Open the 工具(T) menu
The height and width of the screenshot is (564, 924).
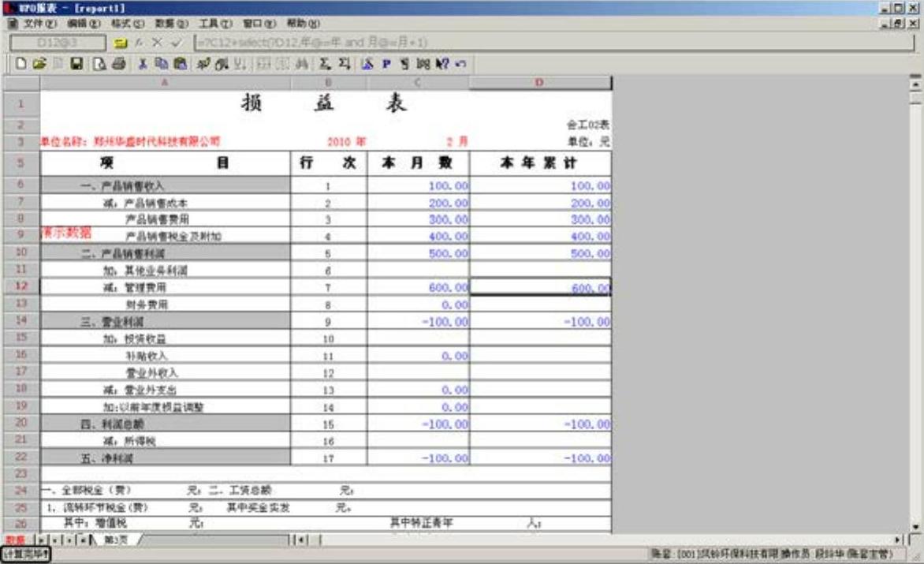pos(215,24)
